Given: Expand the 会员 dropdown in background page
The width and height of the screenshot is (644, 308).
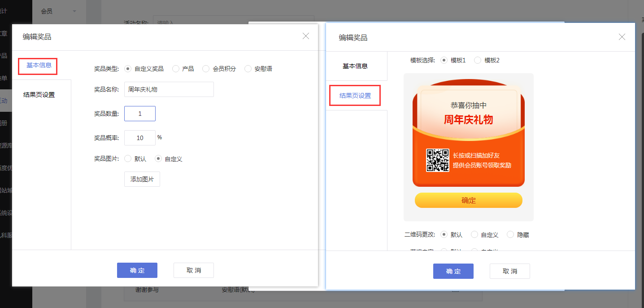Looking at the screenshot, I should click(58, 11).
